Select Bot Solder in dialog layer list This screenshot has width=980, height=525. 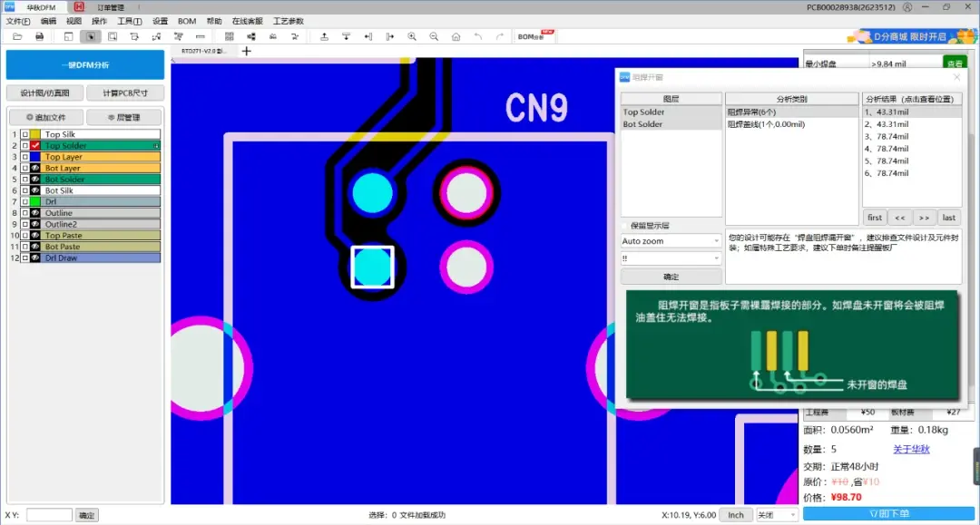tap(671, 124)
